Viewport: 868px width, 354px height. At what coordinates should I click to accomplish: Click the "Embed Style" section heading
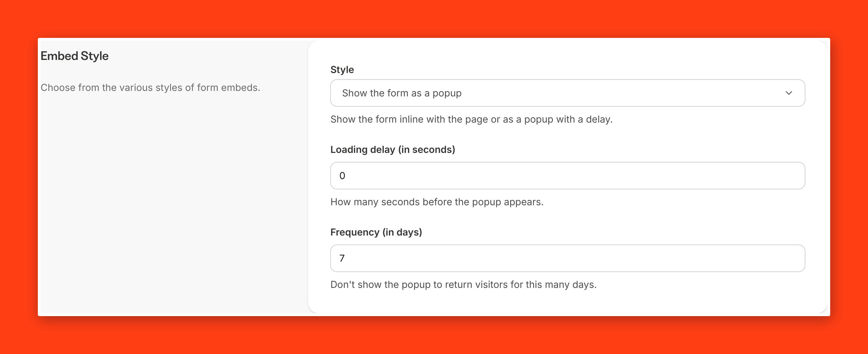coord(75,56)
